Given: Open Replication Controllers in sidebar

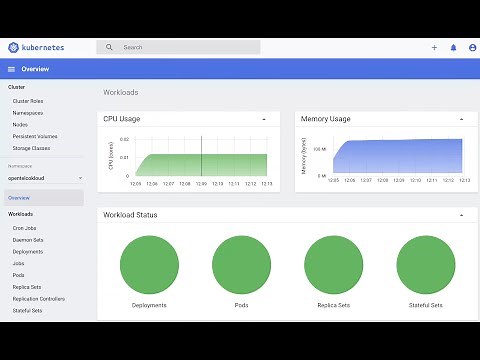Looking at the screenshot, I should coord(39,299).
